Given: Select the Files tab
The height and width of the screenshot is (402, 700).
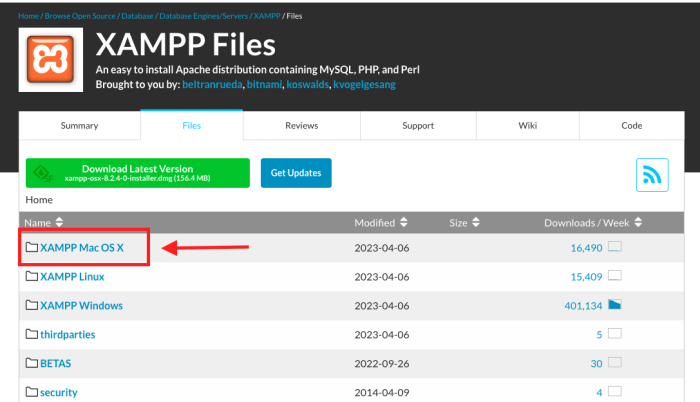Looking at the screenshot, I should (x=192, y=126).
